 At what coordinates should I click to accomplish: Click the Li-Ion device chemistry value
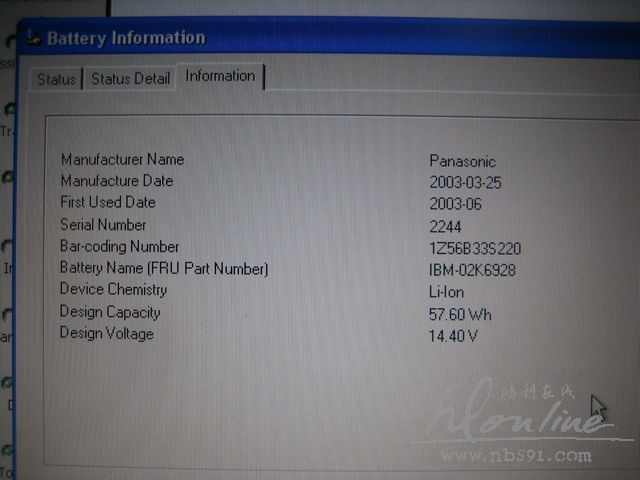click(x=445, y=293)
